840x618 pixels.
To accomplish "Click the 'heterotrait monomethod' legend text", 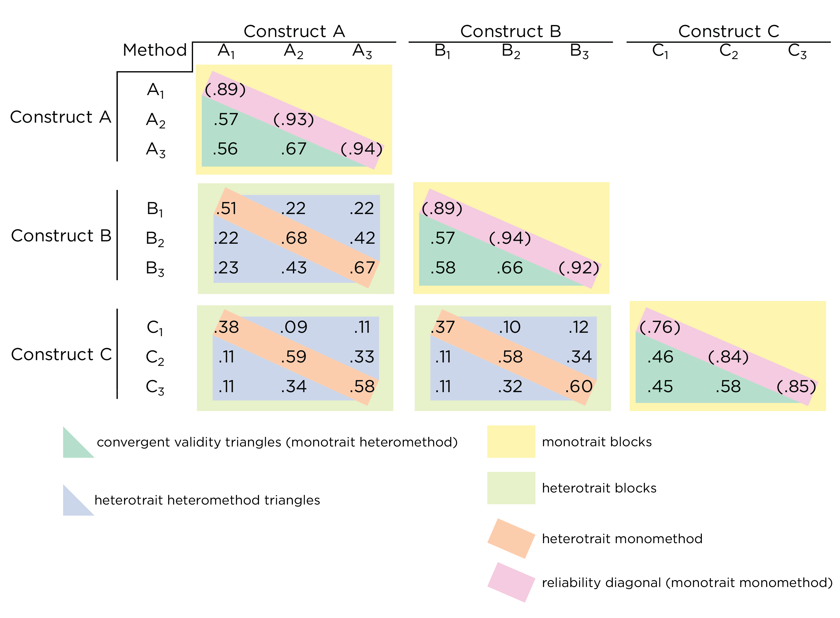I will click(x=622, y=539).
